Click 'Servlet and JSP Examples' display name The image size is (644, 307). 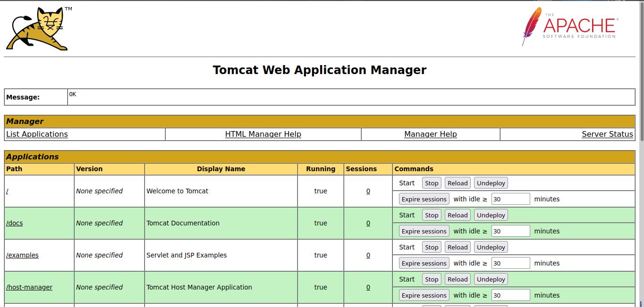coord(186,255)
